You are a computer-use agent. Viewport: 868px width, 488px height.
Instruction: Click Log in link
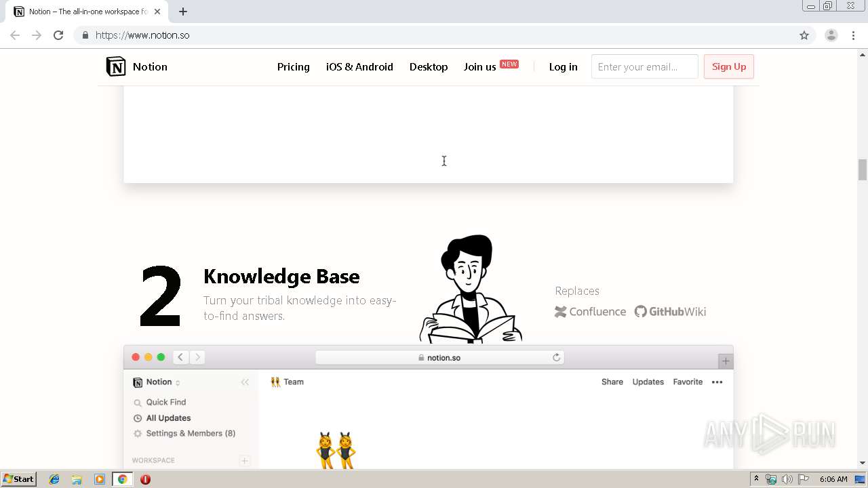564,66
